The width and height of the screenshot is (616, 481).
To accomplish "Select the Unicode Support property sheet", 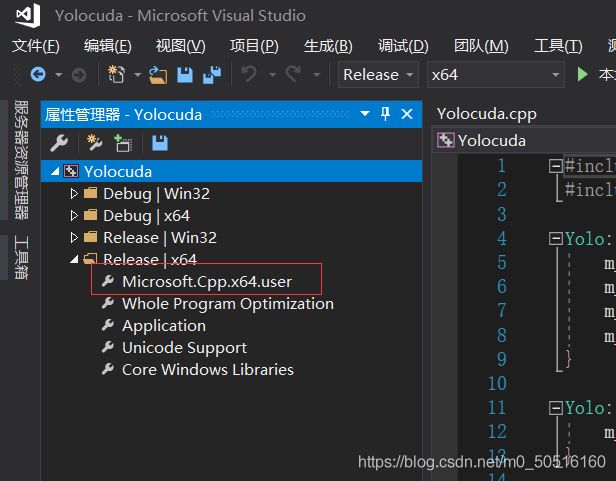I will 184,347.
